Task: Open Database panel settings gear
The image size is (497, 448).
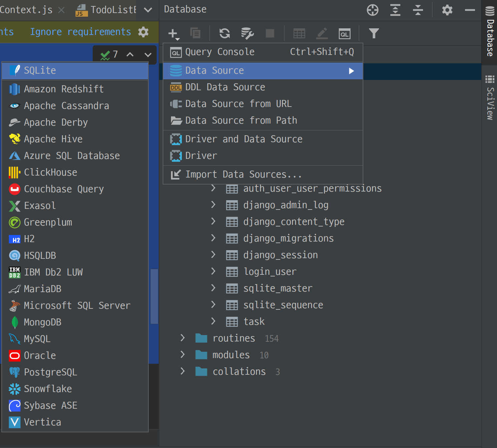Action: click(x=447, y=10)
